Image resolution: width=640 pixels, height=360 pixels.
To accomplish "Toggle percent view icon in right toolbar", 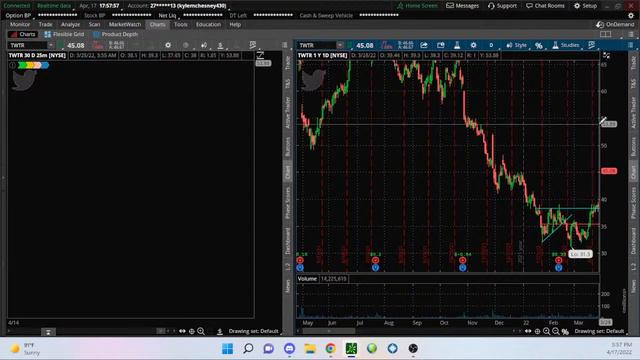I will click(539, 45).
